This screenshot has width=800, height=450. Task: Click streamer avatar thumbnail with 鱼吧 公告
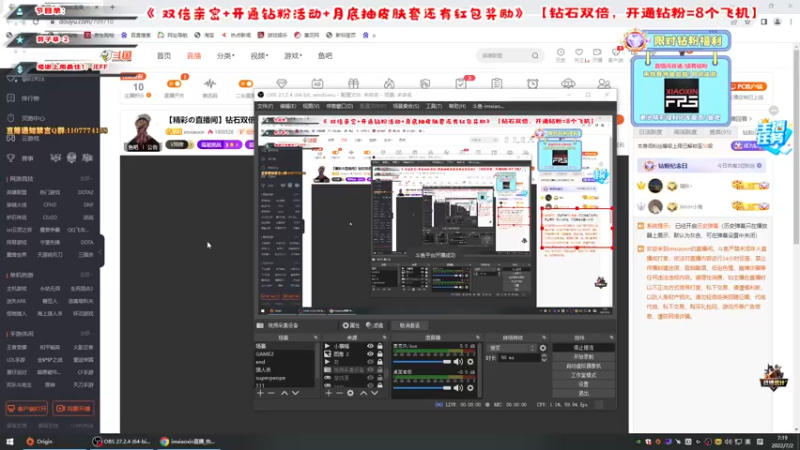143,133
